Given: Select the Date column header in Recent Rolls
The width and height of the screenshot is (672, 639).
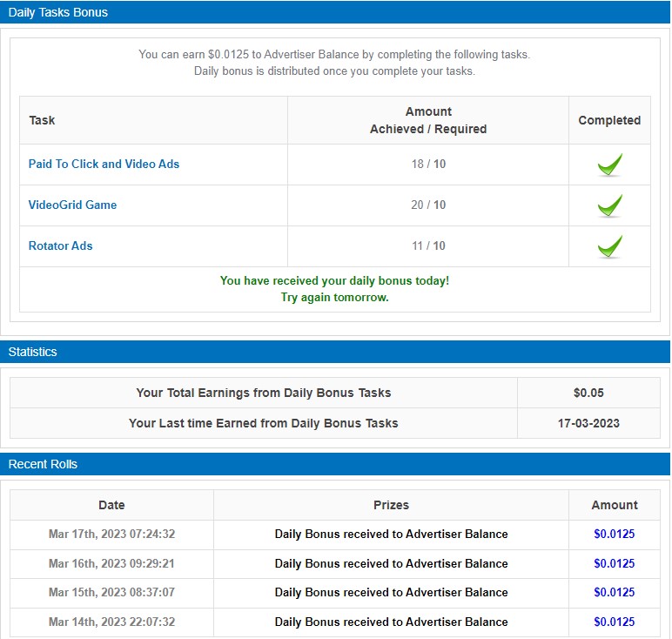Looking at the screenshot, I should [x=111, y=505].
